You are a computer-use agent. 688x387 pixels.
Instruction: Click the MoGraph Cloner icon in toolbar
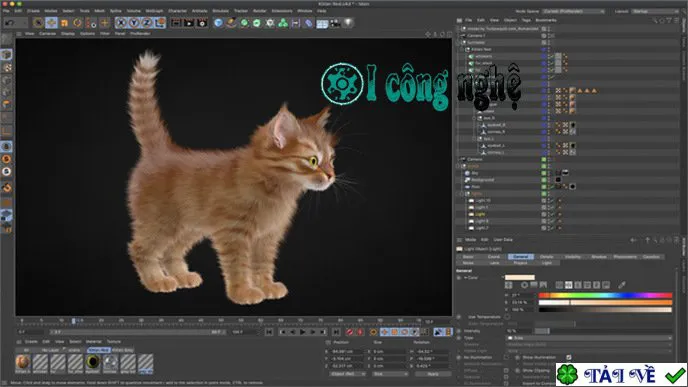pyautogui.click(x=283, y=23)
